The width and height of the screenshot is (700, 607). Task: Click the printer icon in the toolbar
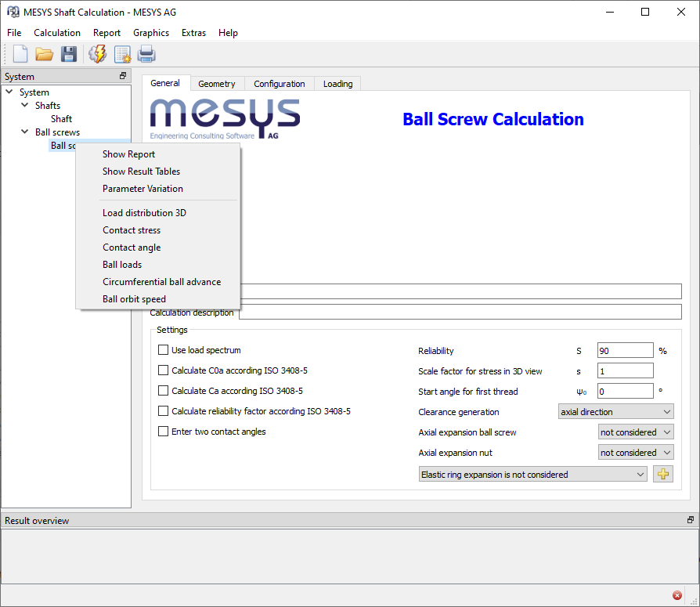click(x=146, y=54)
